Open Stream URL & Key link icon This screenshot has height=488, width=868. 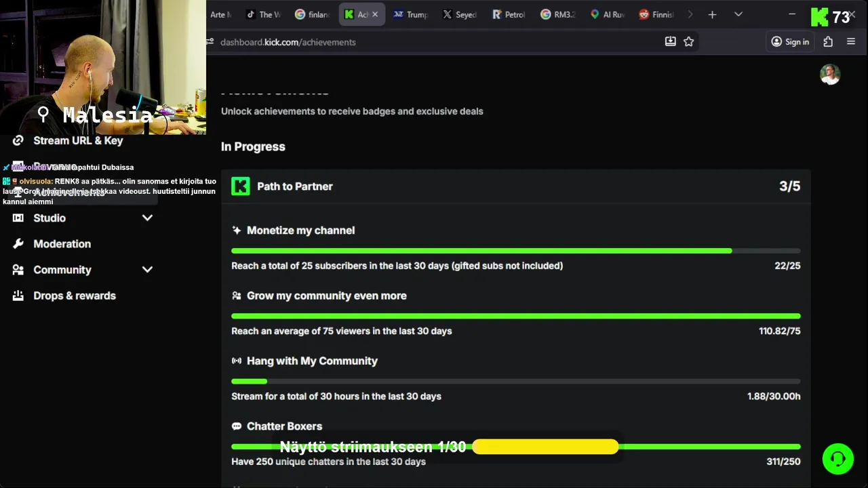coord(18,140)
